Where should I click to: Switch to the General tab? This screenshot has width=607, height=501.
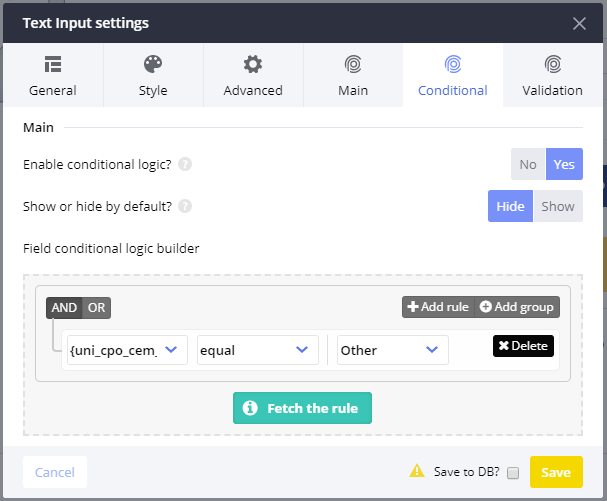(x=53, y=75)
